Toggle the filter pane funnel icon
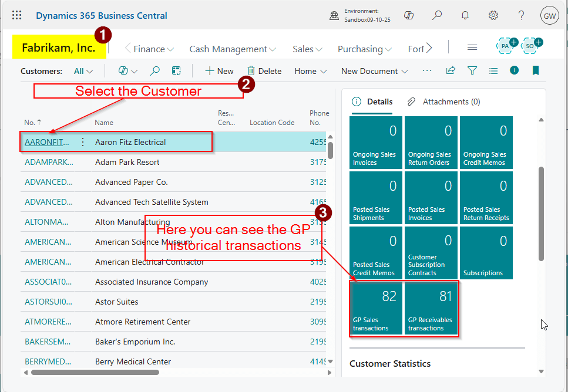Screen dimensions: 568x392 click(472, 71)
